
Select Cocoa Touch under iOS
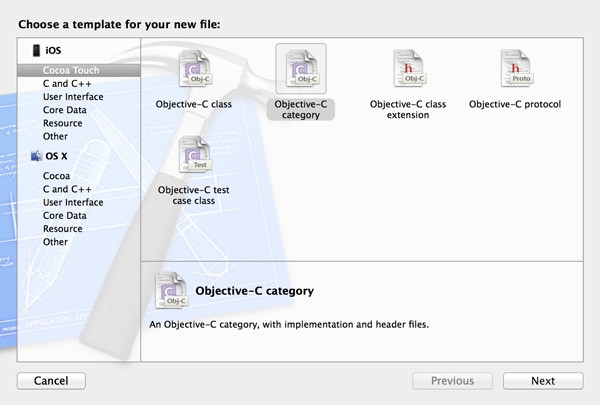pyautogui.click(x=79, y=70)
